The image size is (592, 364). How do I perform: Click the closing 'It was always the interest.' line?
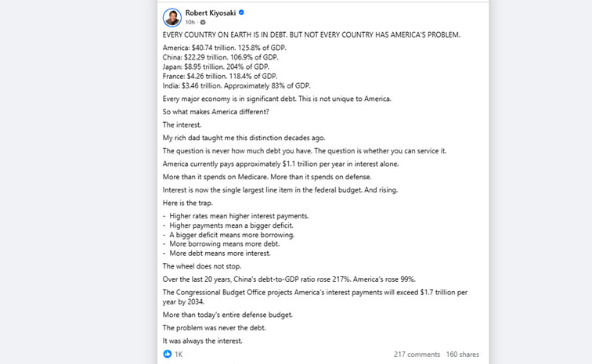click(202, 341)
